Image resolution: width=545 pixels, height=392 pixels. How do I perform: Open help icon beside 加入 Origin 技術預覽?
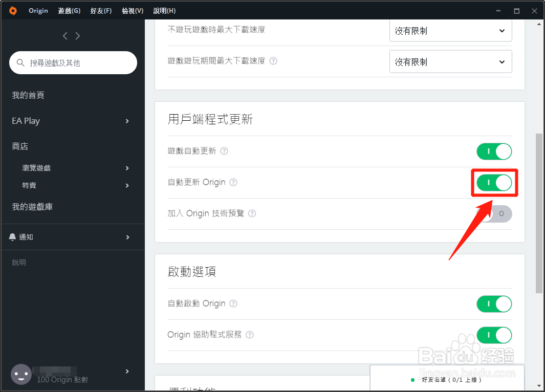(252, 213)
